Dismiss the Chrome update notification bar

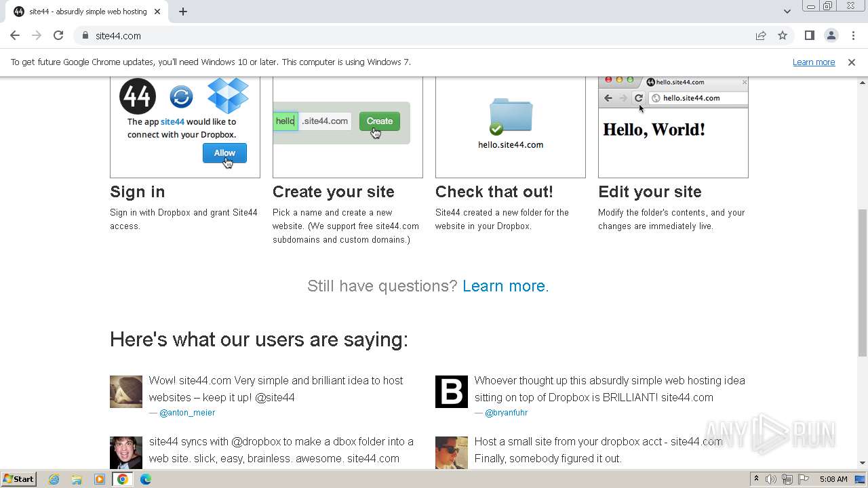[x=852, y=62]
